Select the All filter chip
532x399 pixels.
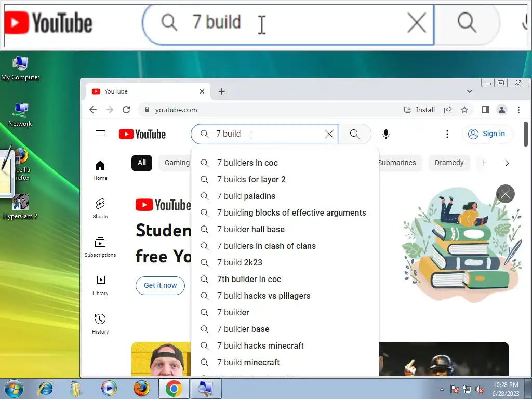point(142,163)
